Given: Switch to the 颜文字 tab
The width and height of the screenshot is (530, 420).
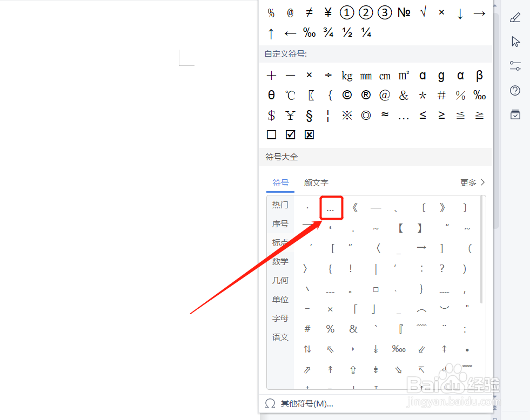Looking at the screenshot, I should point(316,183).
